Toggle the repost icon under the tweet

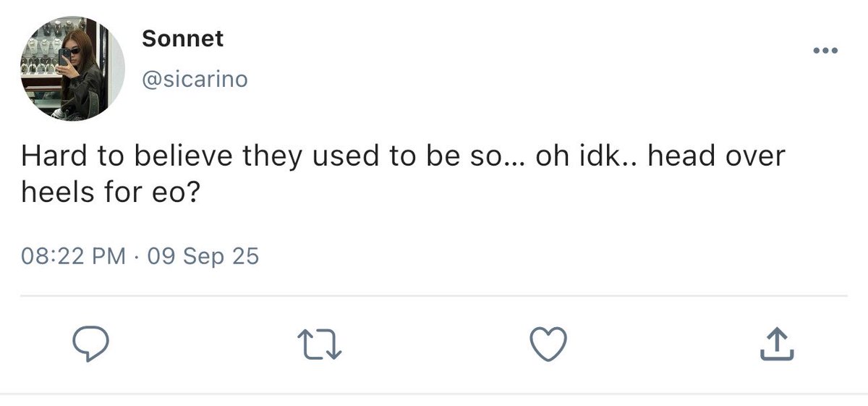coord(319,344)
